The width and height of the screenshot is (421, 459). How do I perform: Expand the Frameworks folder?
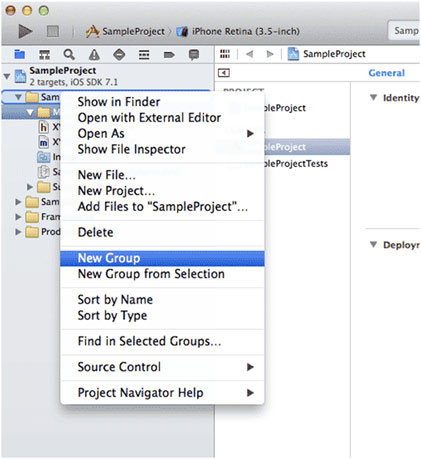click(x=18, y=217)
